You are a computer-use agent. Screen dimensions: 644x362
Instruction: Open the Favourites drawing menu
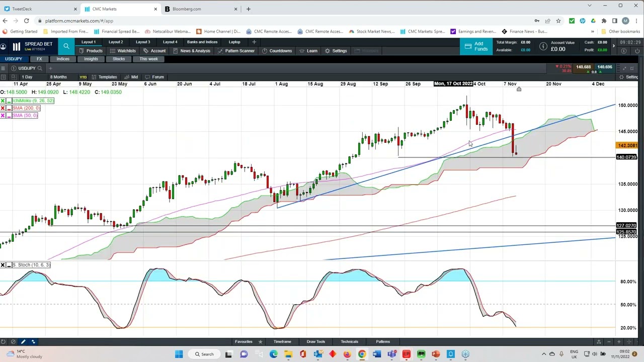tap(244, 342)
